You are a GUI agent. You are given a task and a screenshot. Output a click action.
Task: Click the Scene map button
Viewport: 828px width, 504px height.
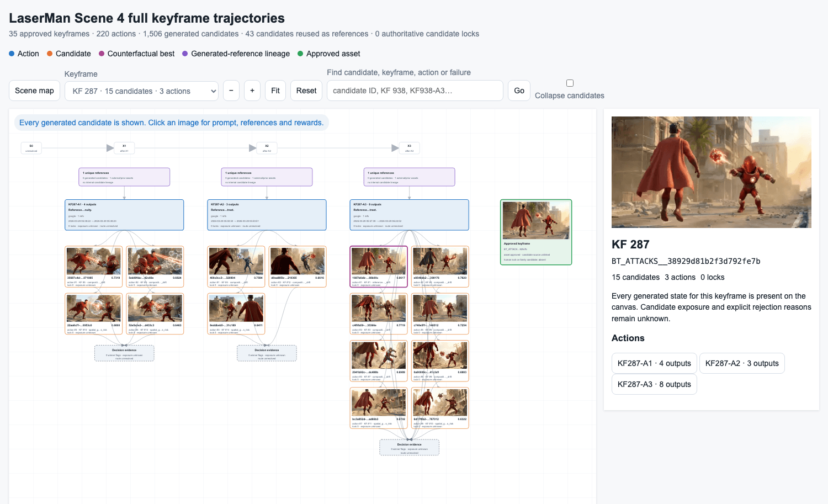click(34, 91)
